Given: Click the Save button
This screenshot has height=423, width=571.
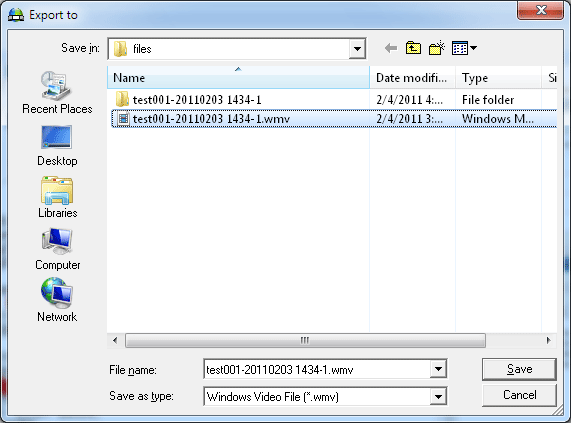Looking at the screenshot, I should click(519, 369).
